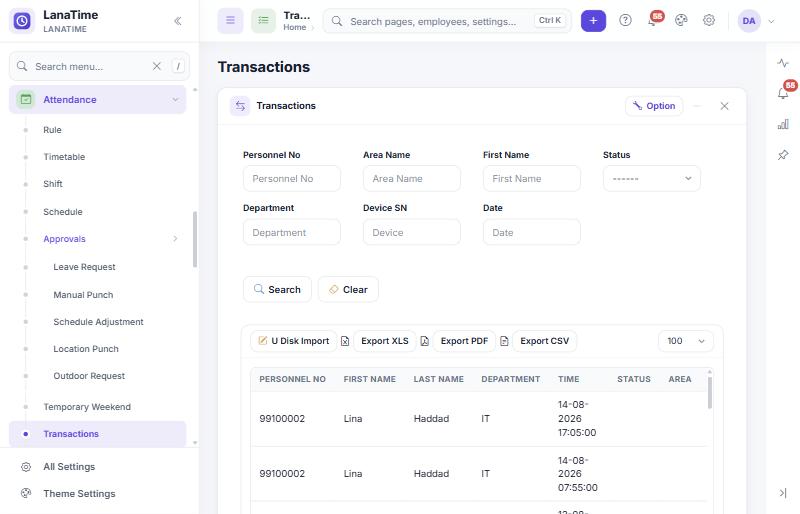Click the XLS file icon before Export XLS

[345, 341]
